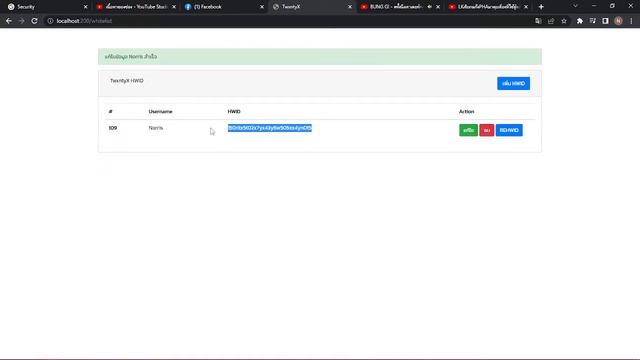Image resolution: width=640 pixels, height=360 pixels.
Task: Open site information icon beside localhost URL
Action: (50, 21)
